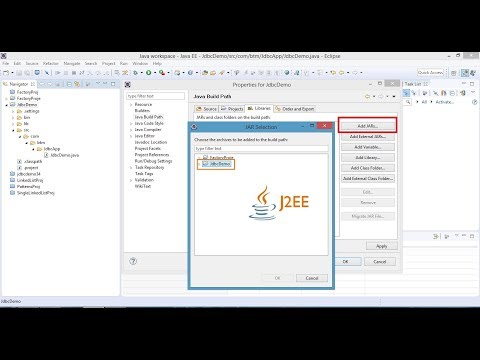Screen dimensions: 480x360
Task: Click the Add Variable... button
Action: [x=368, y=147]
